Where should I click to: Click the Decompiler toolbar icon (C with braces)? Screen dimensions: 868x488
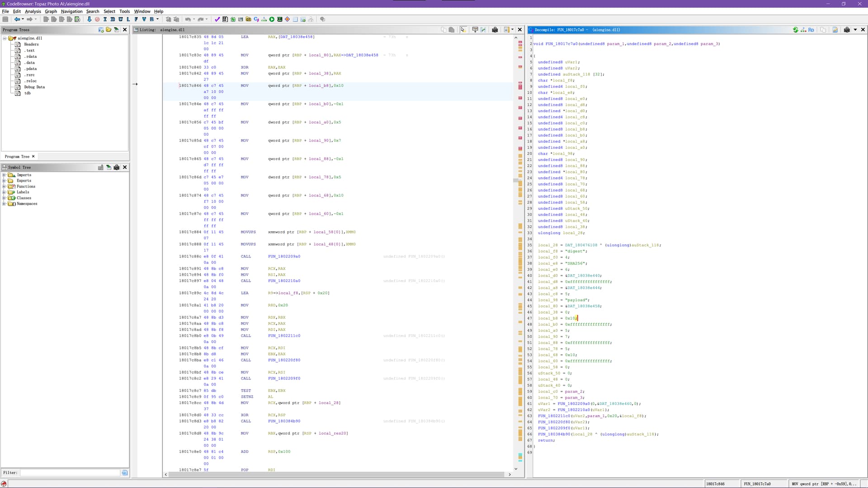pos(256,19)
